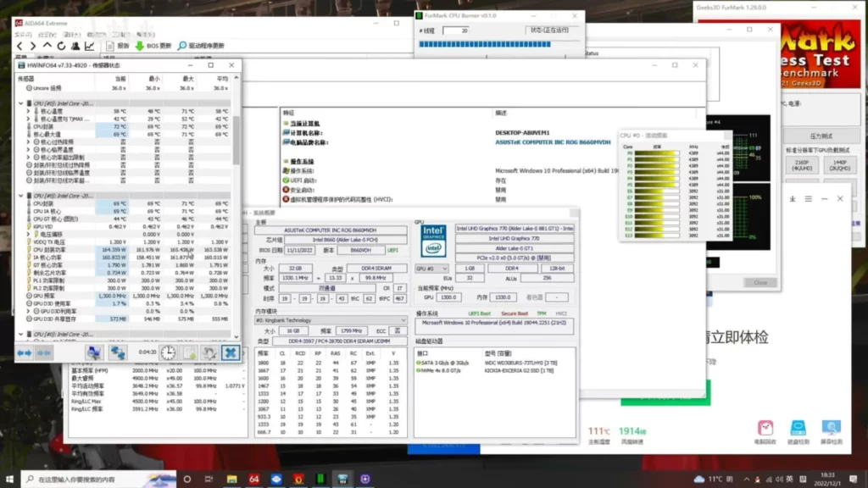
Task: Select the 2160P (4K/UHD) preset in FurMark
Action: pos(802,165)
